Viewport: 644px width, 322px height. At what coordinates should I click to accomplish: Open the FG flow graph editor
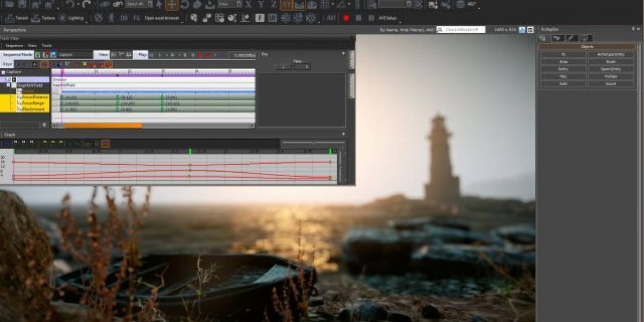coord(137,18)
